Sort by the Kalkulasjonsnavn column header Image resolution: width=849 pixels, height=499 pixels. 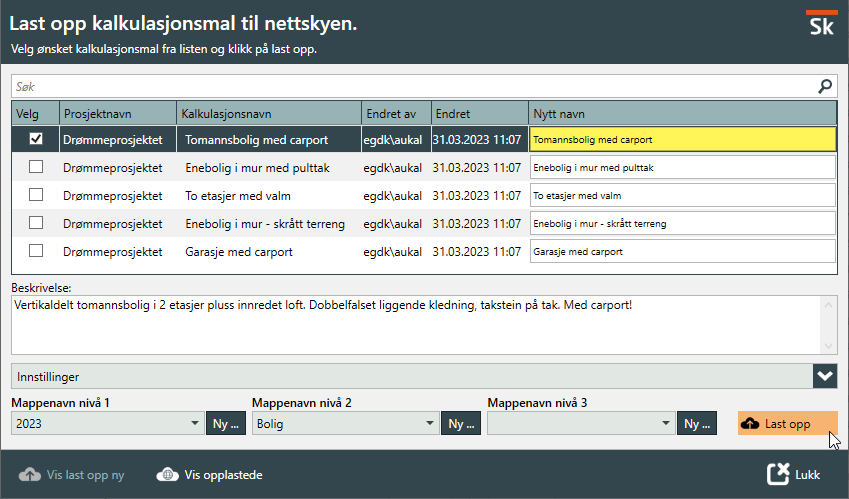pos(268,114)
